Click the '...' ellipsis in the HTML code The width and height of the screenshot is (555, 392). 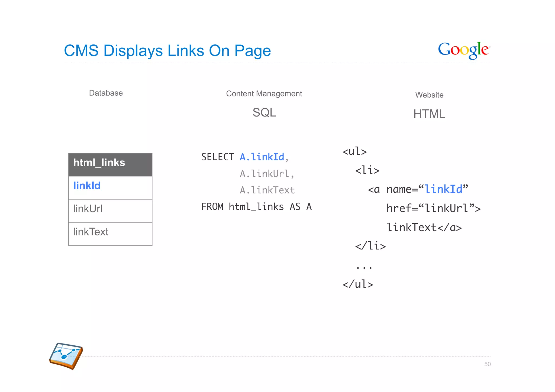click(364, 267)
